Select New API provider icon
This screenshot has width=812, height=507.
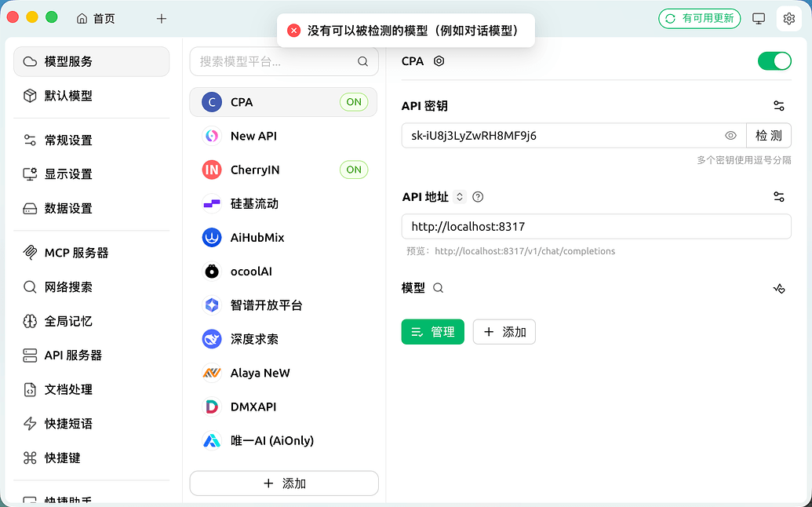point(212,136)
